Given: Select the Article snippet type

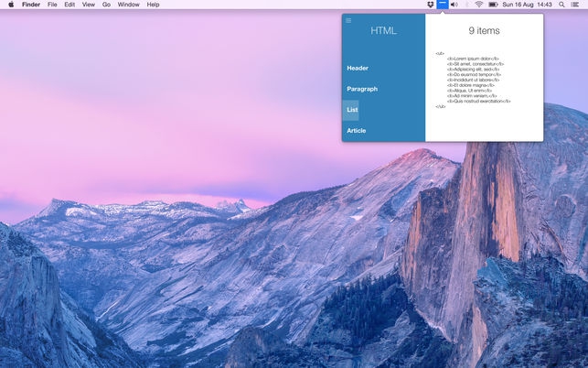Looking at the screenshot, I should pyautogui.click(x=357, y=131).
